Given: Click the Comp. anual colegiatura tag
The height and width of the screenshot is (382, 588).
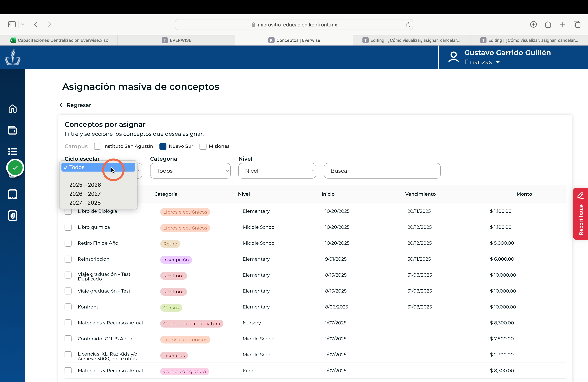Looking at the screenshot, I should pos(192,324).
